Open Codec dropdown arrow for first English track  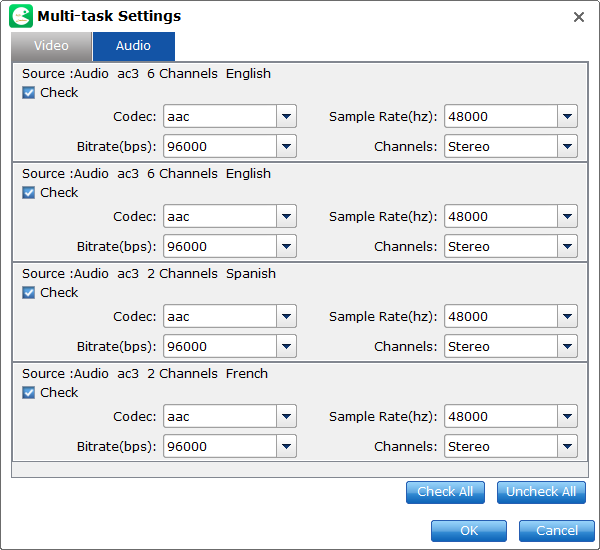[x=286, y=116]
